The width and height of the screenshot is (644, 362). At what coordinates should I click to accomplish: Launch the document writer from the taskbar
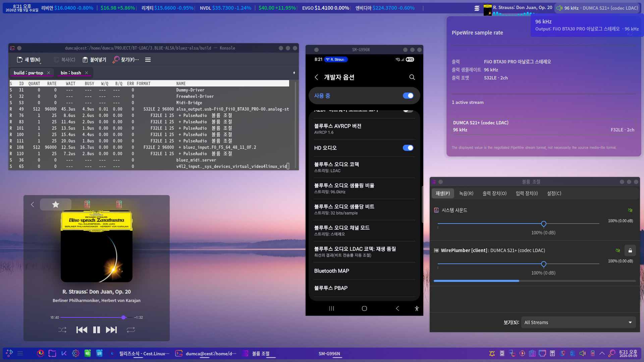click(99, 353)
